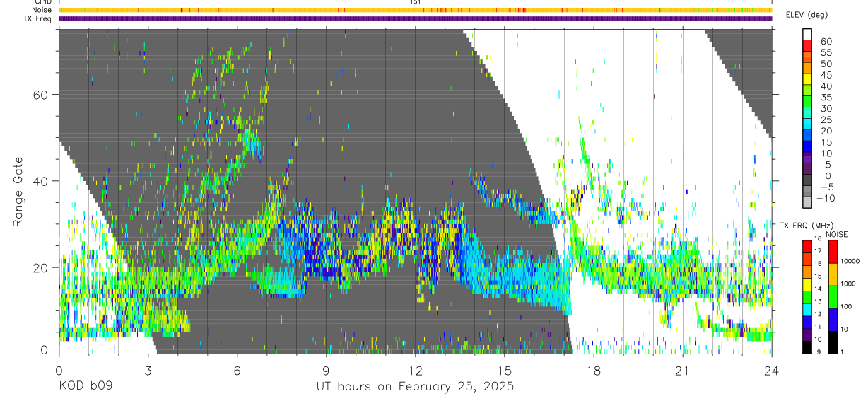The height and width of the screenshot is (401, 868).
Task: Click the range gate axis tick label 20
Action: [x=40, y=267]
